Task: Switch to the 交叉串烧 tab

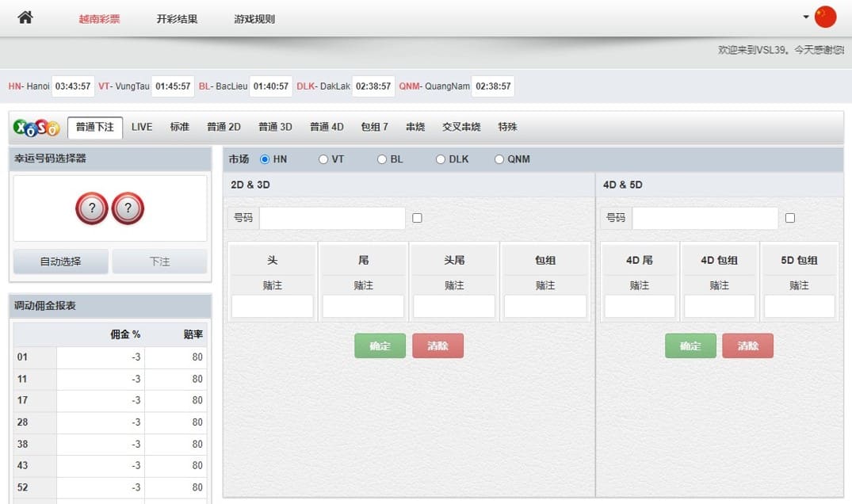Action: point(462,127)
